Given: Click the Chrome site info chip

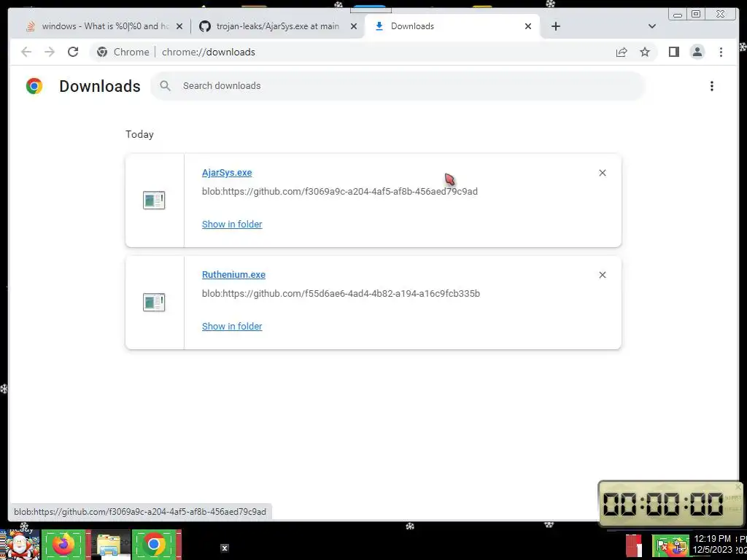Looking at the screenshot, I should 123,52.
